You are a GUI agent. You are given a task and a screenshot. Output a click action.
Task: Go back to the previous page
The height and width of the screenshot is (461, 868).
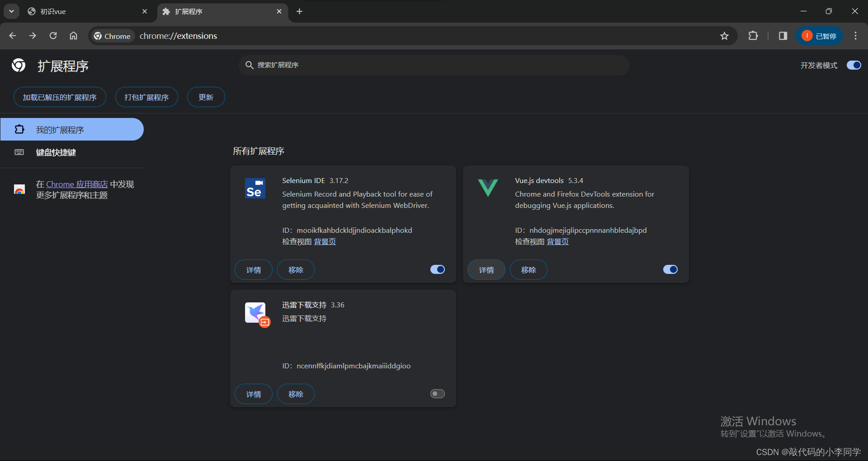[13, 36]
